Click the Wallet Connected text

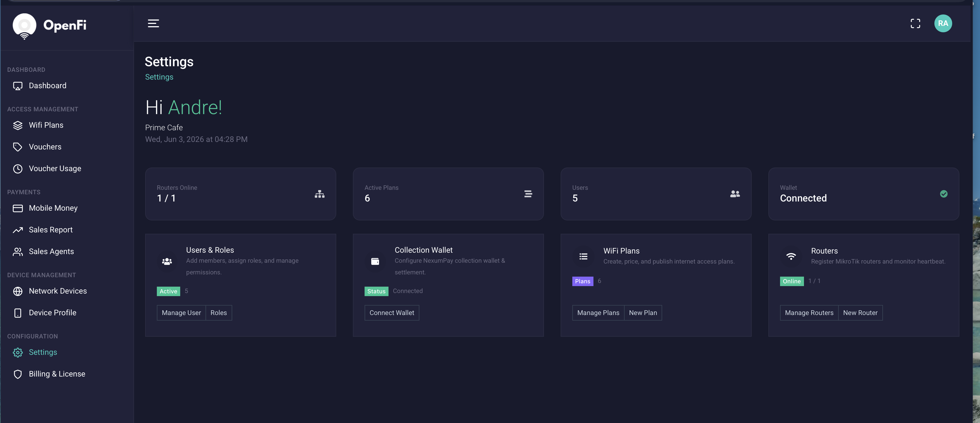(x=803, y=198)
